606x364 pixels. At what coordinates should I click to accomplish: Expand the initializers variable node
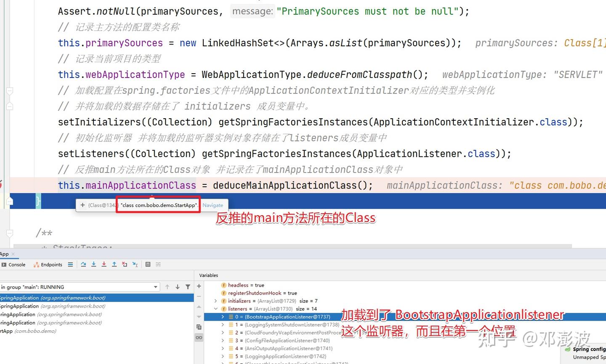coord(215,301)
